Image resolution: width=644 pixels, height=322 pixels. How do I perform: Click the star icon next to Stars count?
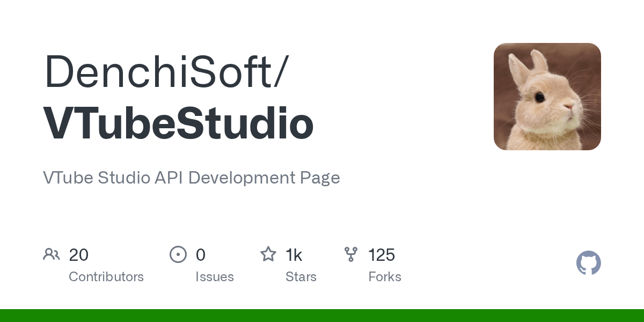click(268, 254)
